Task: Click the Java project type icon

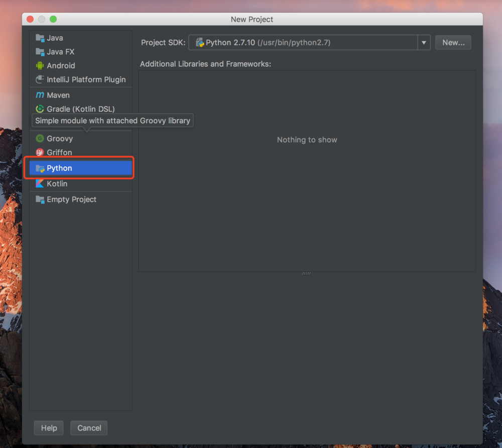Action: pyautogui.click(x=40, y=38)
